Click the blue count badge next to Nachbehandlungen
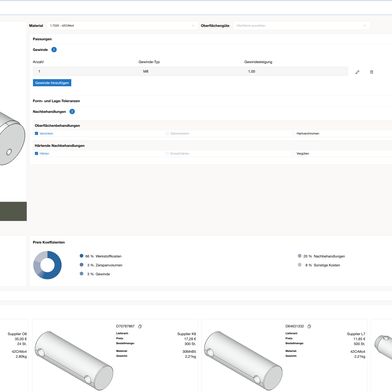 [x=72, y=112]
